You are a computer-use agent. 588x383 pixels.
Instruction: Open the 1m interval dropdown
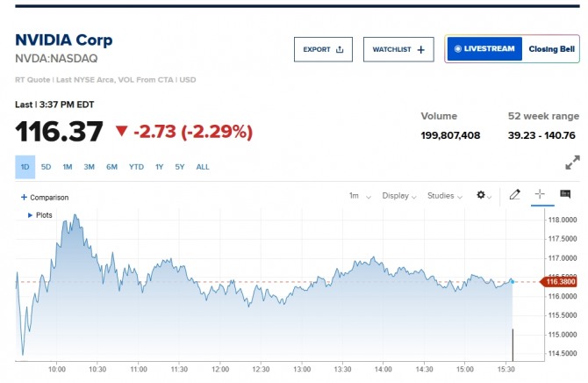[x=360, y=196]
